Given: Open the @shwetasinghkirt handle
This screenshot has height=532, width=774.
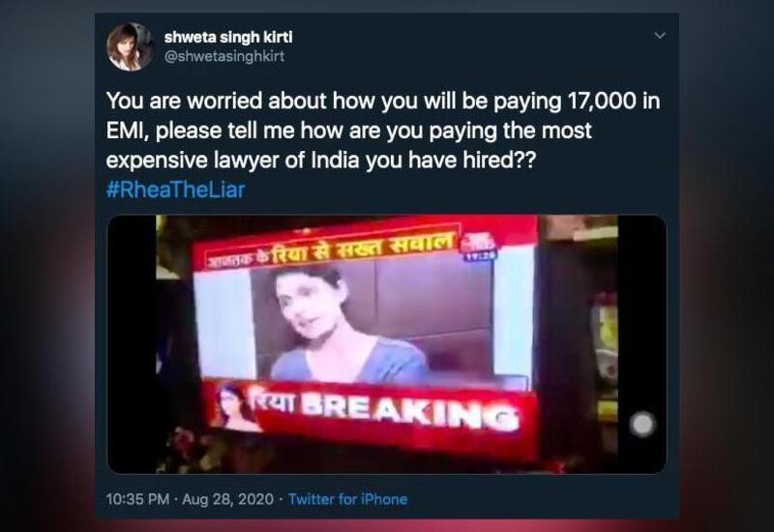Looking at the screenshot, I should tap(224, 56).
